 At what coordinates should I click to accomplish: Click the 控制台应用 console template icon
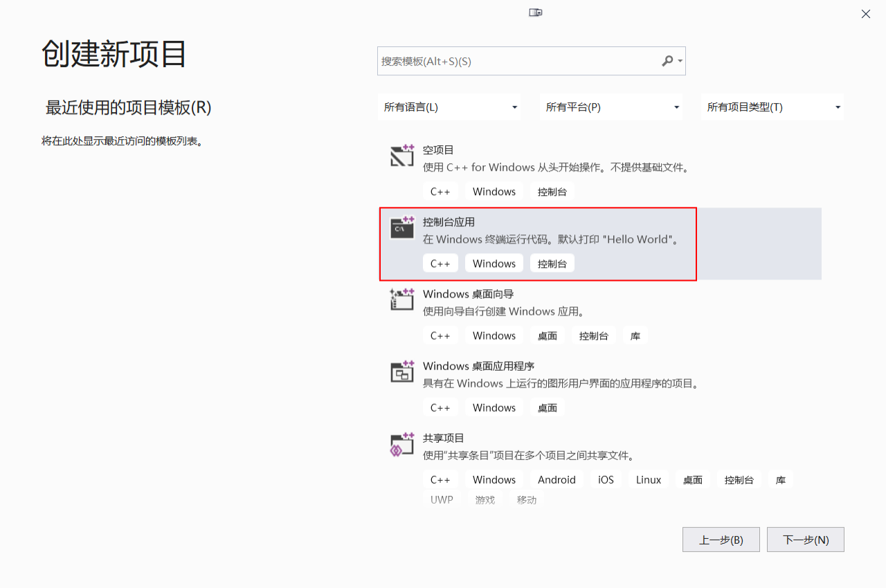pos(402,228)
